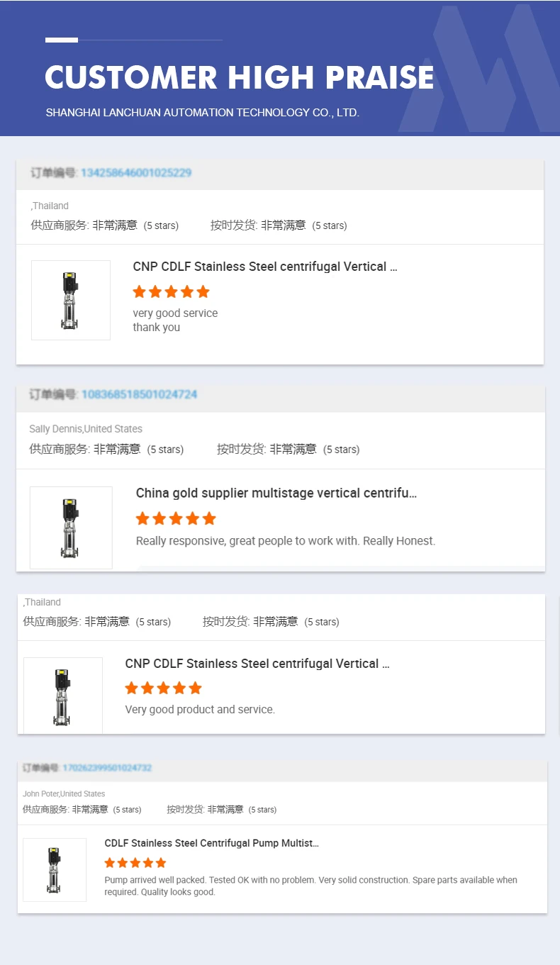This screenshot has width=560, height=965.
Task: Open order number 108368518501024724 link
Action: (x=139, y=394)
